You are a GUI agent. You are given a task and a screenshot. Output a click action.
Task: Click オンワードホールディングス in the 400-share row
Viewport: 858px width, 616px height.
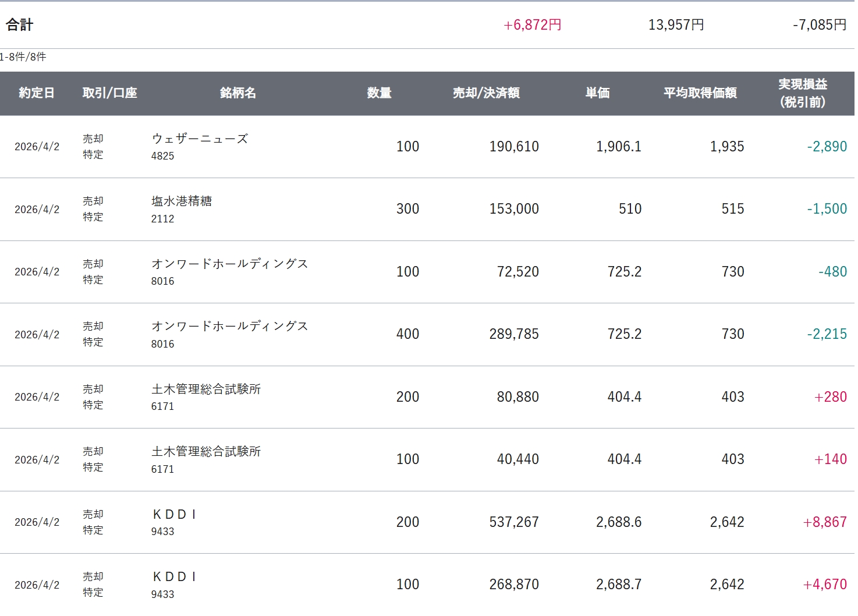229,326
